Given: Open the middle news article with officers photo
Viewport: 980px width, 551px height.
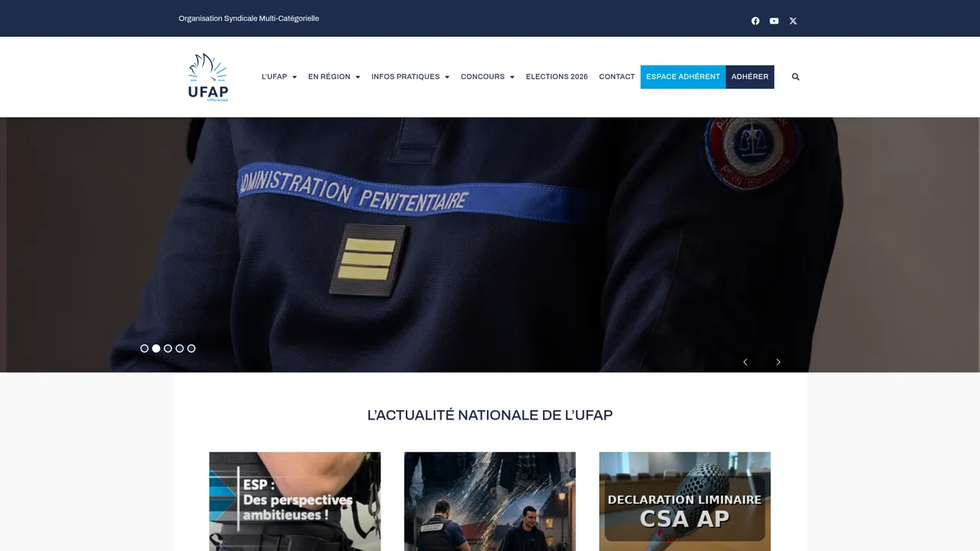Looking at the screenshot, I should 490,501.
